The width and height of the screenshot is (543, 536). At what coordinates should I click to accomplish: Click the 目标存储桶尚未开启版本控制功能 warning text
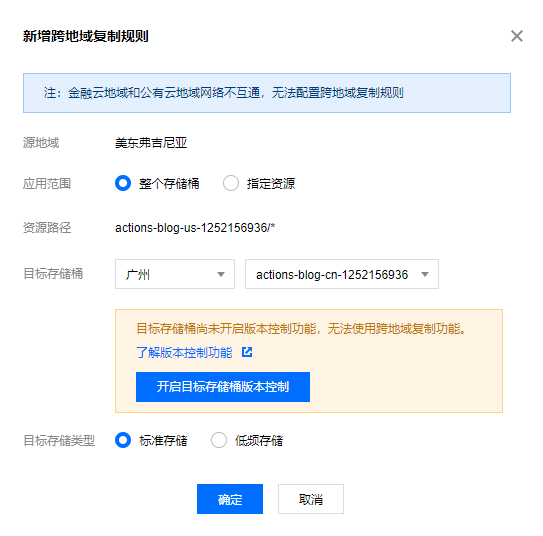point(301,329)
